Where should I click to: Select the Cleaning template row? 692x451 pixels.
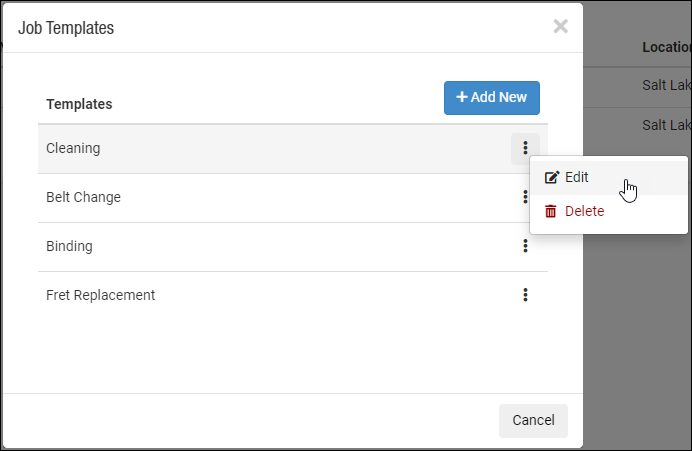[293, 149]
